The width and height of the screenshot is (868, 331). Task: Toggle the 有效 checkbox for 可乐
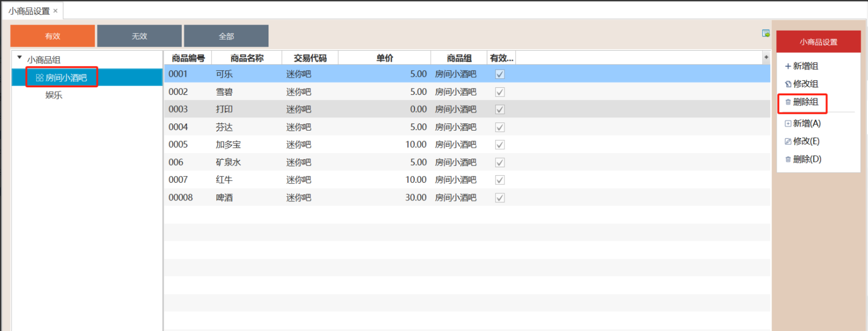click(500, 74)
